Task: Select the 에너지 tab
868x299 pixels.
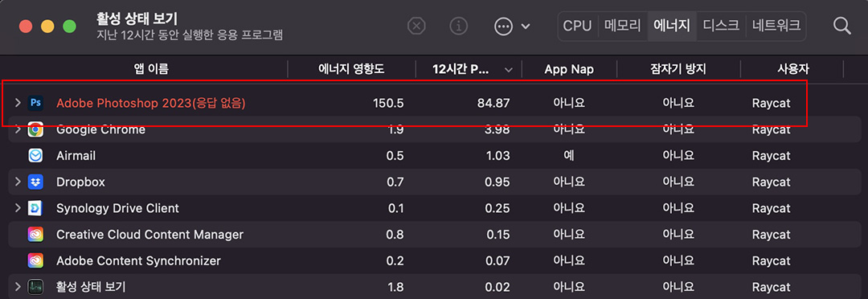Action: tap(672, 26)
